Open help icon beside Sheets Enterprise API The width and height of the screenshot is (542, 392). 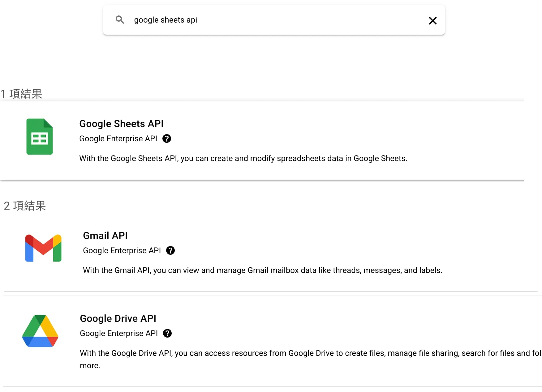(x=167, y=138)
